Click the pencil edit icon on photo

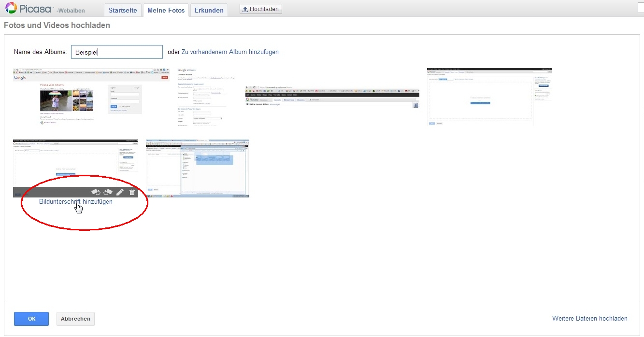(120, 192)
